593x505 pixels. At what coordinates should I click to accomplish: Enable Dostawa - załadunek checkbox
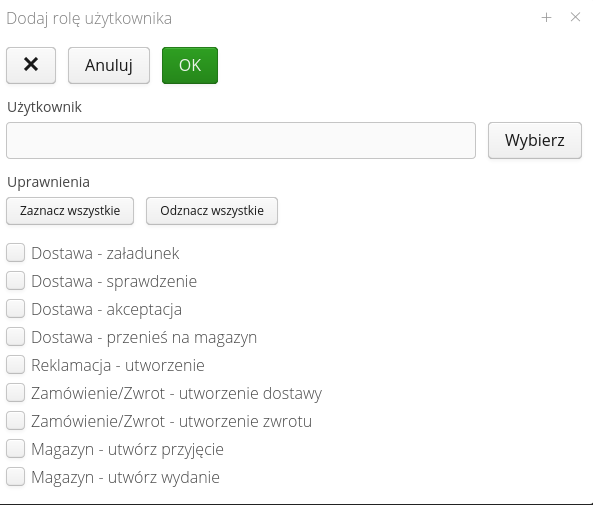[16, 253]
